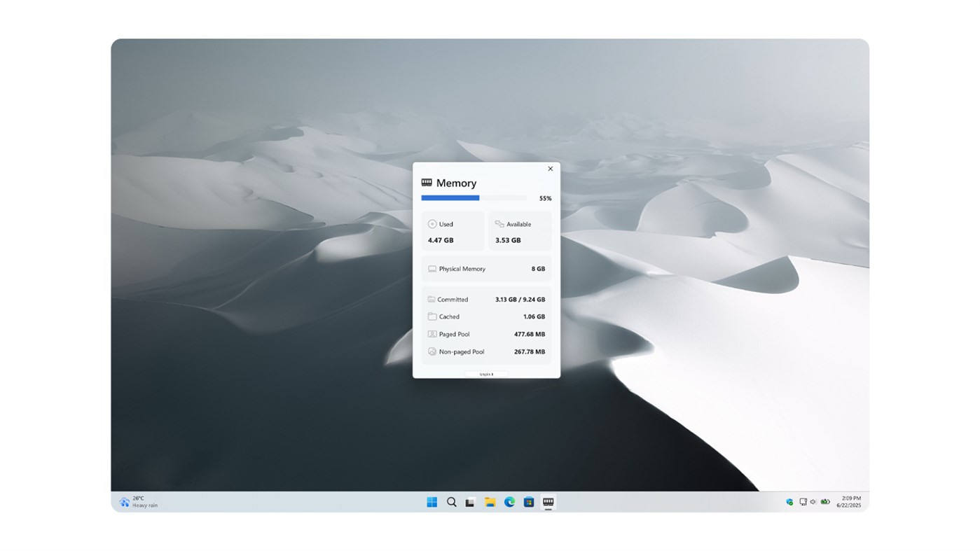Open Windows Search from the taskbar
The height and width of the screenshot is (551, 980).
click(x=451, y=502)
